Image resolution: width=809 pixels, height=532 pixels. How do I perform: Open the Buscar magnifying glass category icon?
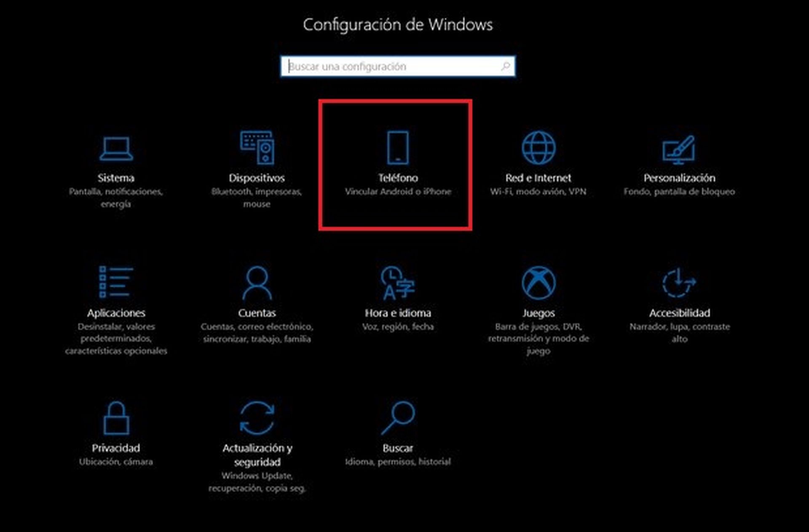[x=398, y=418]
